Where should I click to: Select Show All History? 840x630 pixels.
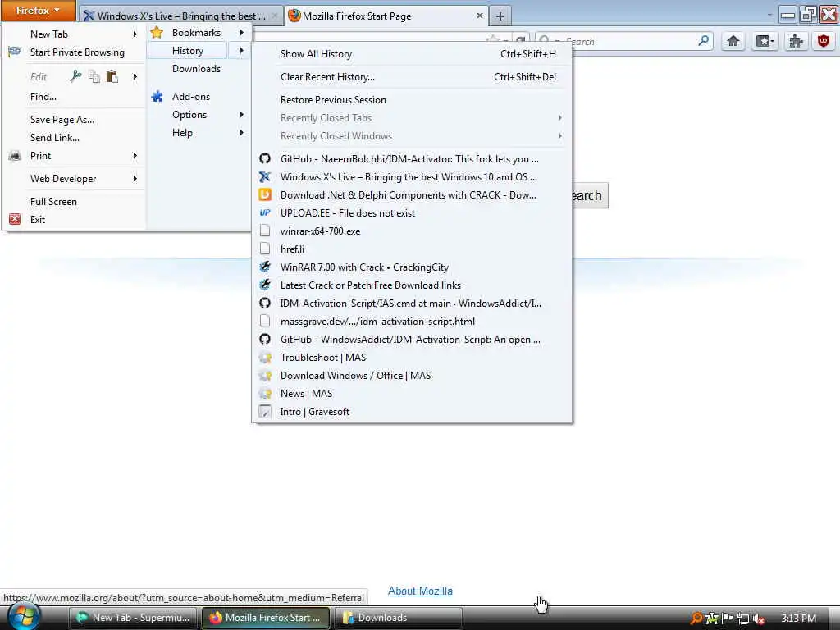point(412,54)
